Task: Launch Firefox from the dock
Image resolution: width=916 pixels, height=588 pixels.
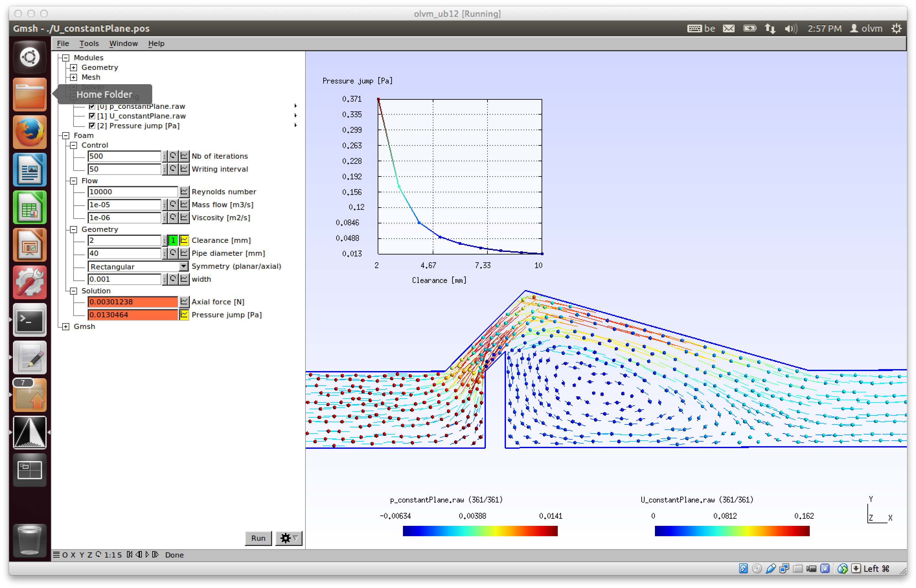Action: [29, 132]
